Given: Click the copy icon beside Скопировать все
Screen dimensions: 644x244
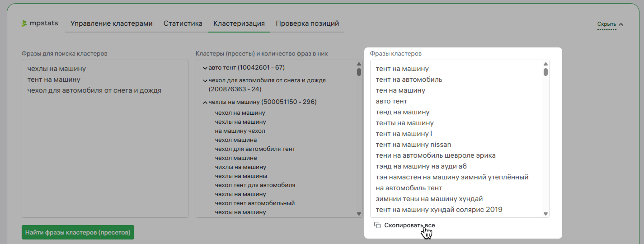Looking at the screenshot, I should [377, 225].
